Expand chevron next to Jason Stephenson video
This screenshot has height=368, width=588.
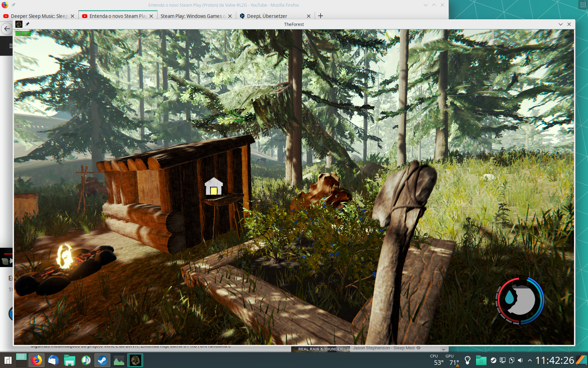click(x=443, y=349)
